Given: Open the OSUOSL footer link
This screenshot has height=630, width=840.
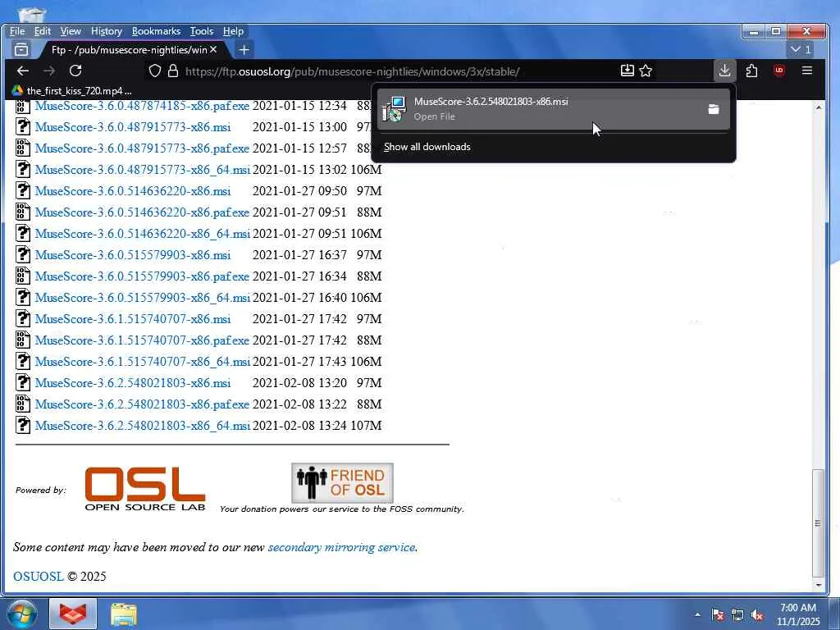Looking at the screenshot, I should [38, 577].
